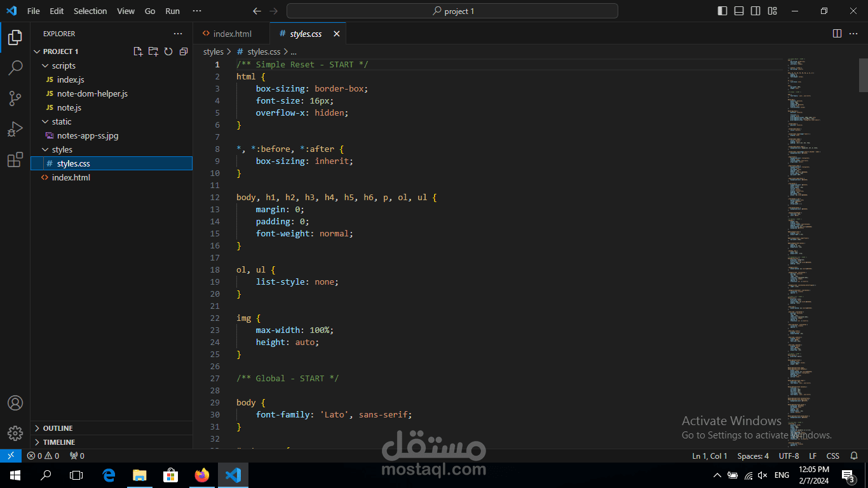The width and height of the screenshot is (868, 488).
Task: Switch to the index.html tab
Action: tap(231, 34)
